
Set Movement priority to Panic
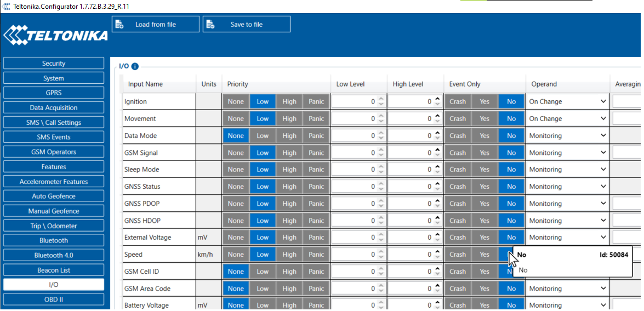316,119
